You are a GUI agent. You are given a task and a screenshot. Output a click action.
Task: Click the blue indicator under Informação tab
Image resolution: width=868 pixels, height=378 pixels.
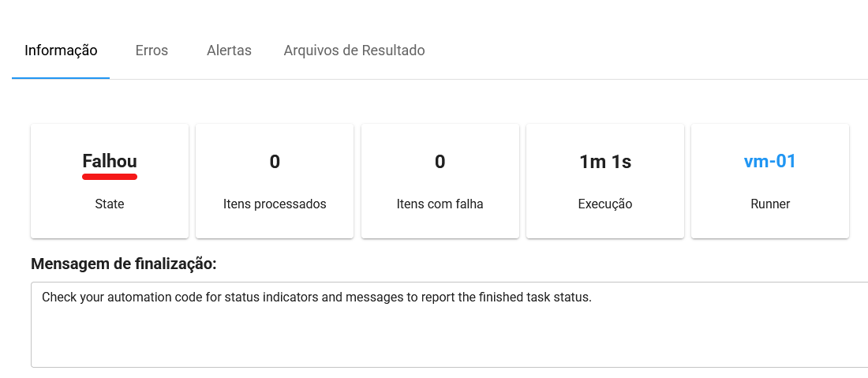tap(61, 78)
